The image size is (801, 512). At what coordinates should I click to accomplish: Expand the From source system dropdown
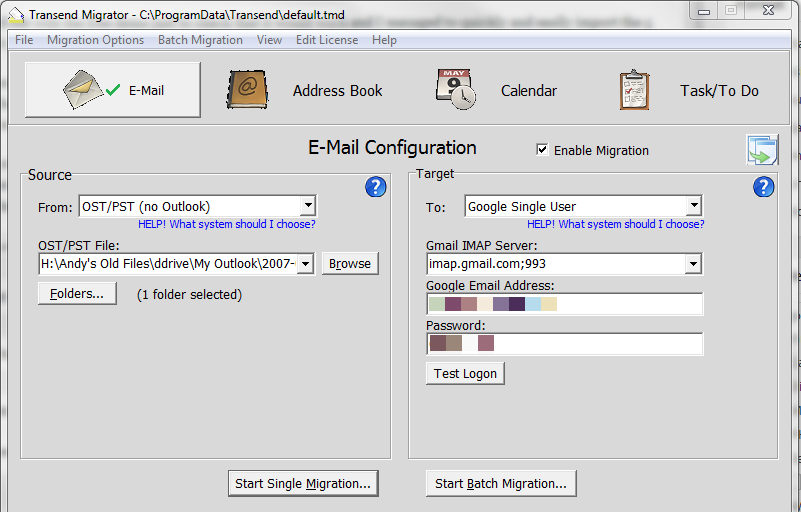point(308,206)
